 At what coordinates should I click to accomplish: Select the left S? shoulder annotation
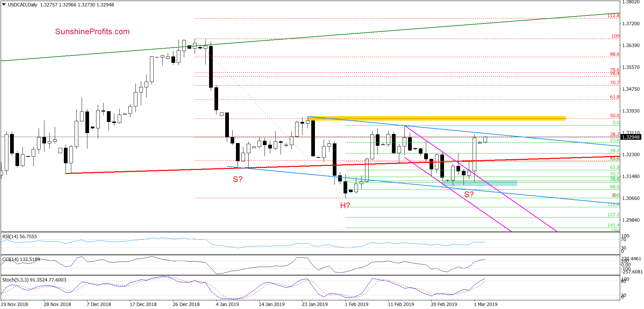tap(238, 179)
